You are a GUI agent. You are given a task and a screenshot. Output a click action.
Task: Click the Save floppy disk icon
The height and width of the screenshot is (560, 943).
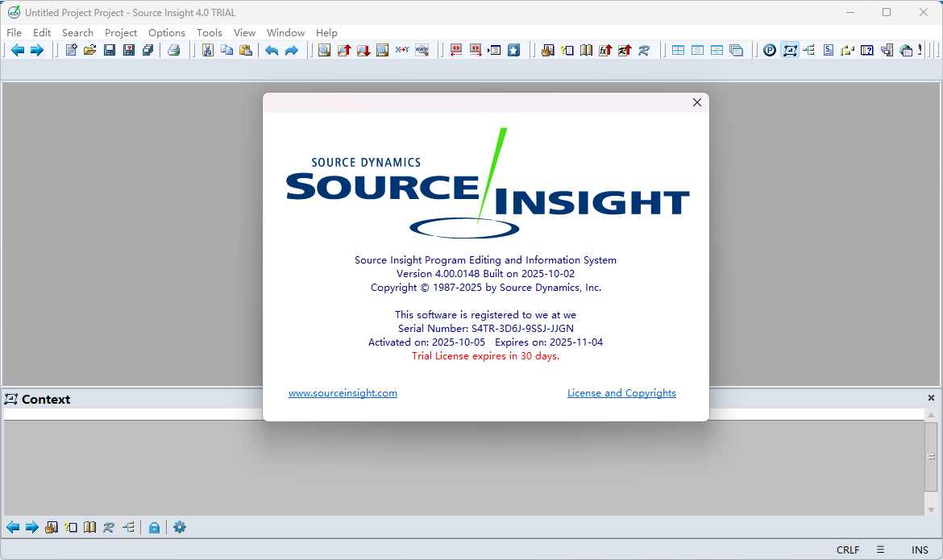[x=109, y=50]
